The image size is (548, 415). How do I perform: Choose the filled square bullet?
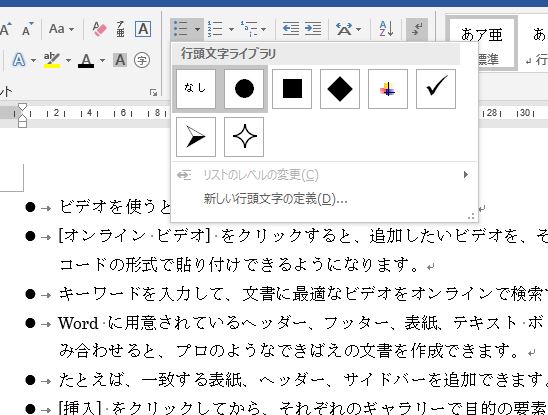pos(292,89)
